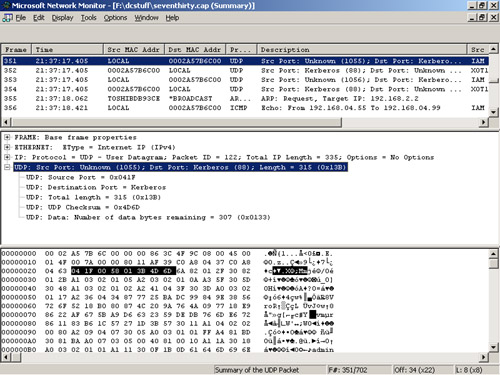Open the Edit menu
The width and height of the screenshot is (500, 375).
(x=39, y=18)
